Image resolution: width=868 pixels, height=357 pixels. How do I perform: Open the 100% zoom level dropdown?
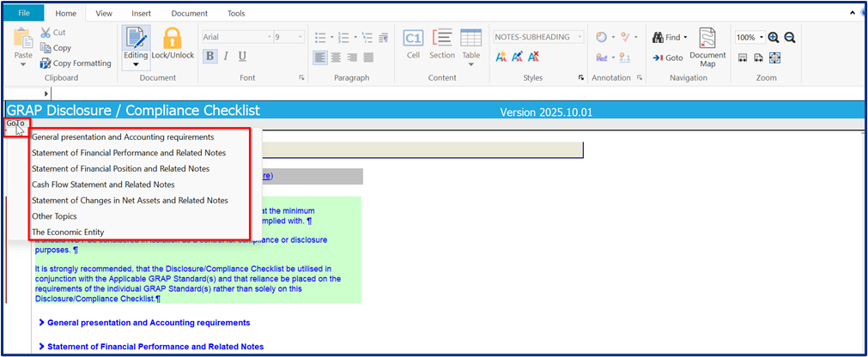(761, 38)
